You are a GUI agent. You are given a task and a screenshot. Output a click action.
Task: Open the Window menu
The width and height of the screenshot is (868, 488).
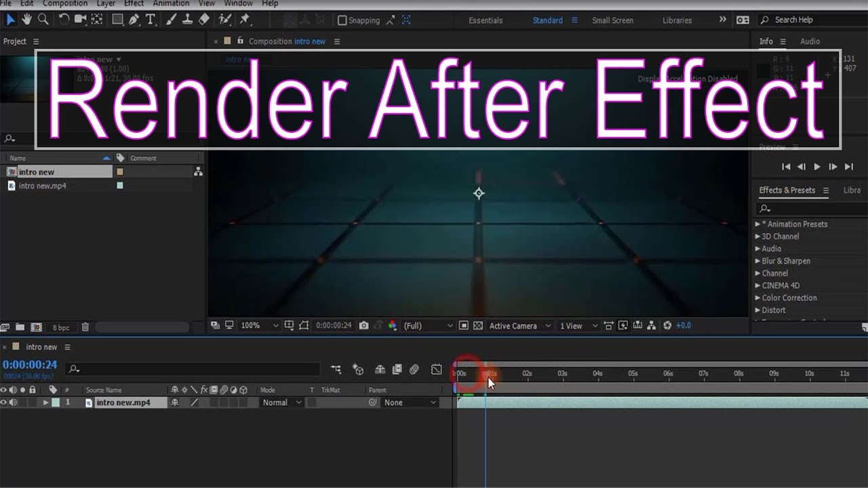pyautogui.click(x=238, y=3)
